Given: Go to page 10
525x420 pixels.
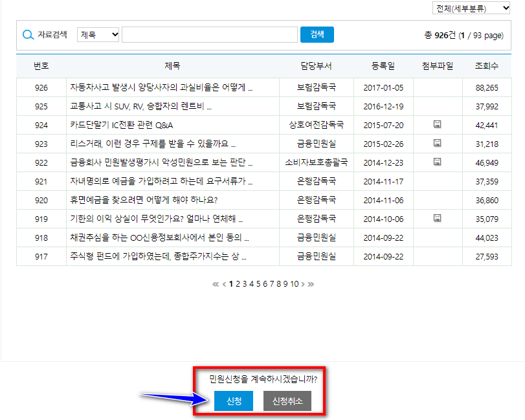Looking at the screenshot, I should point(295,284).
